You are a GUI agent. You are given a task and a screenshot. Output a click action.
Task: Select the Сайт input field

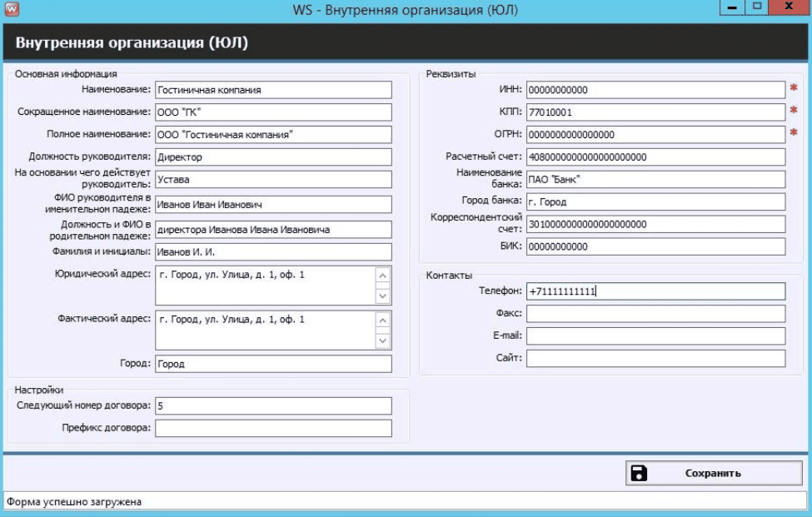[x=655, y=358]
